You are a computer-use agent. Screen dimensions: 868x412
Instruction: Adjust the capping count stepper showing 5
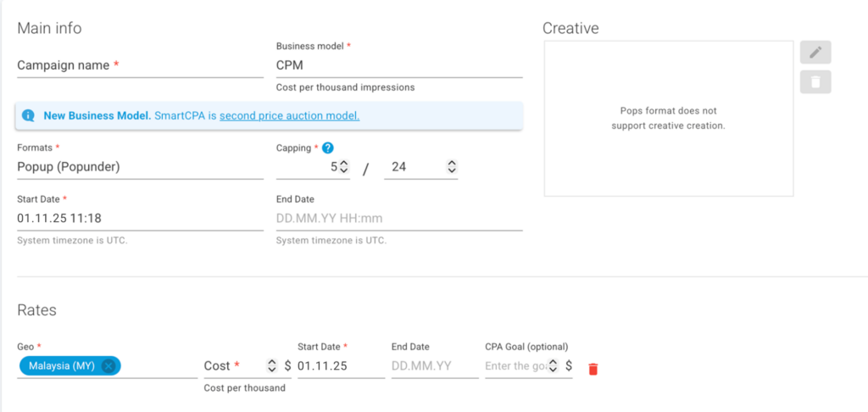click(x=344, y=167)
